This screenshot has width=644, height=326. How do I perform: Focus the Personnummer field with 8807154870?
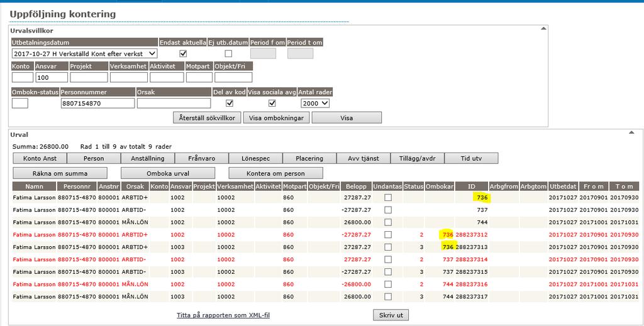coord(97,103)
